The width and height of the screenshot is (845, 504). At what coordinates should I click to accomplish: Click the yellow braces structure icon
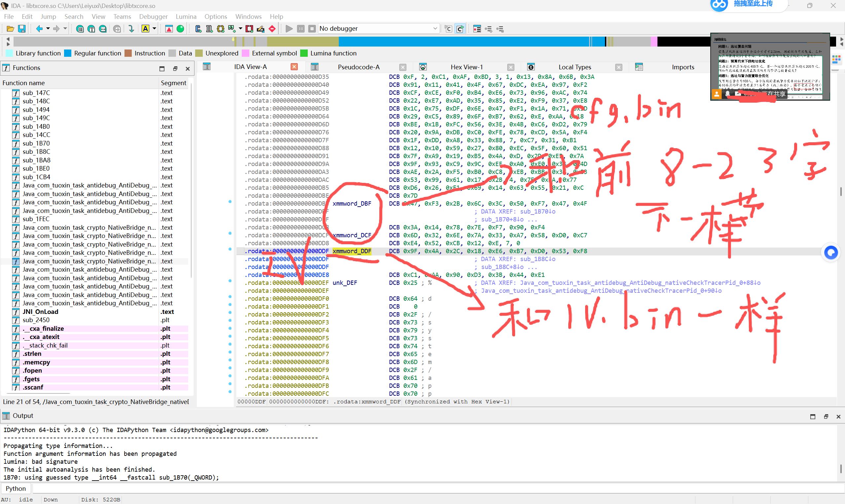221,29
